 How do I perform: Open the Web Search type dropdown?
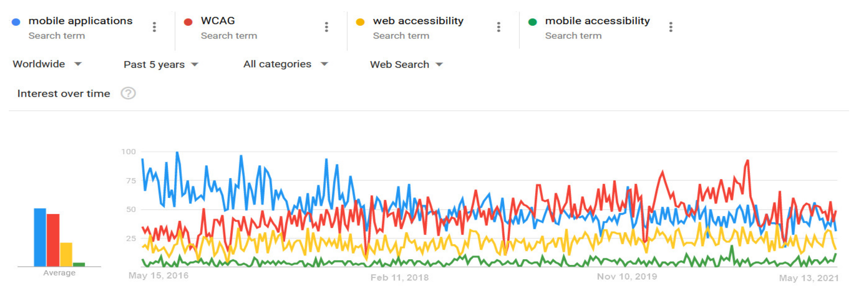pyautogui.click(x=406, y=64)
